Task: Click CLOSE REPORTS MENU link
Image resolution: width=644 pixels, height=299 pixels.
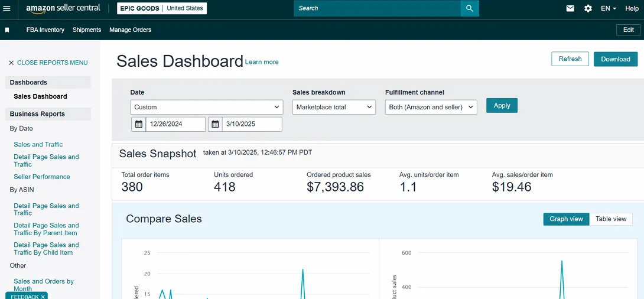Action: click(52, 63)
